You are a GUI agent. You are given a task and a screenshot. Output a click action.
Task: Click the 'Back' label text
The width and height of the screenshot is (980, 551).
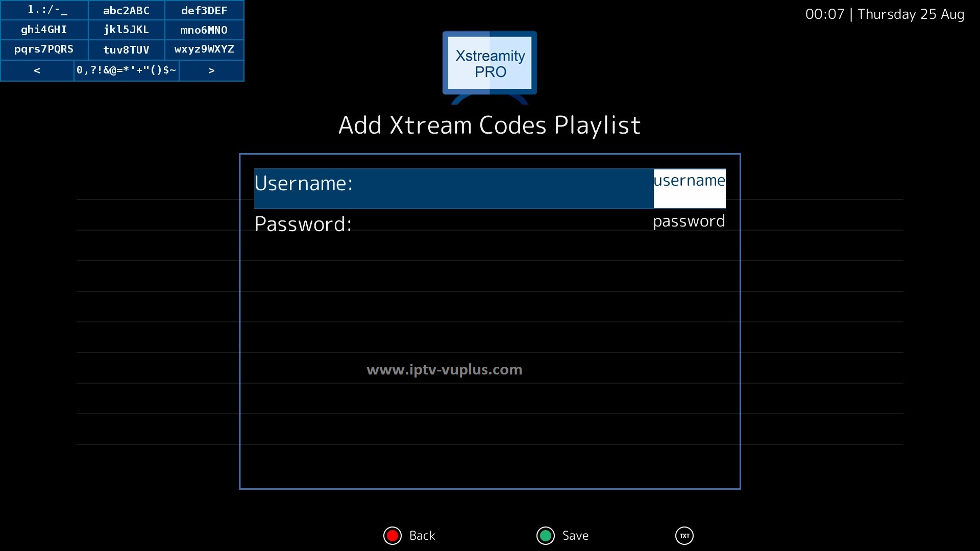tap(422, 536)
